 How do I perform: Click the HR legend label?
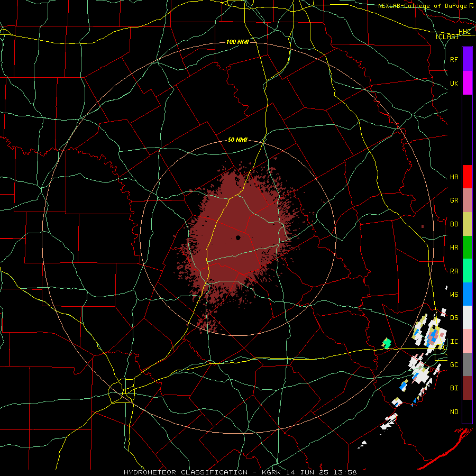pos(454,248)
